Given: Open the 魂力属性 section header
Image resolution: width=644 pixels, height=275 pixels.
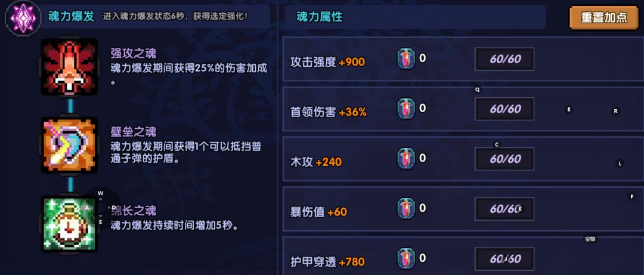Looking at the screenshot, I should click(x=320, y=17).
